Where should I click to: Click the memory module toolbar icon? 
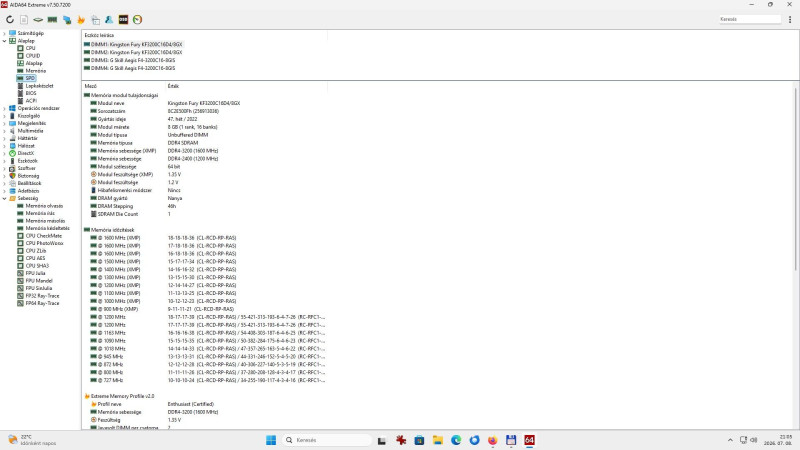tap(52, 19)
